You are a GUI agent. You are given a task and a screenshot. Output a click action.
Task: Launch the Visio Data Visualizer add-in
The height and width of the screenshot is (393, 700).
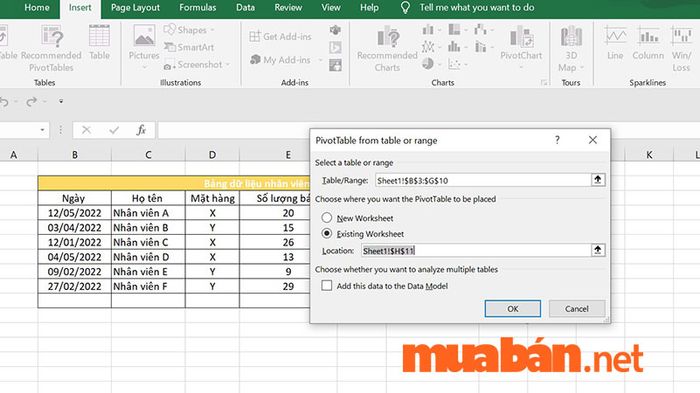[335, 30]
